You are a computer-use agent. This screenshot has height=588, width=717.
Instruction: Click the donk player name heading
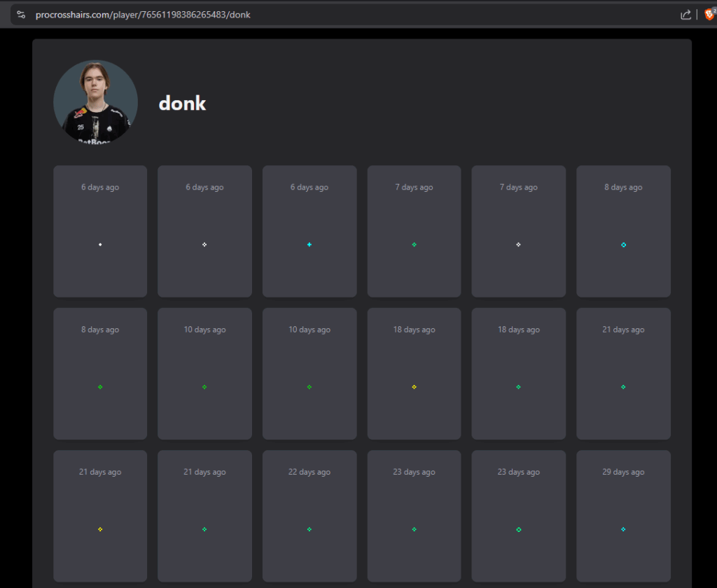tap(182, 104)
